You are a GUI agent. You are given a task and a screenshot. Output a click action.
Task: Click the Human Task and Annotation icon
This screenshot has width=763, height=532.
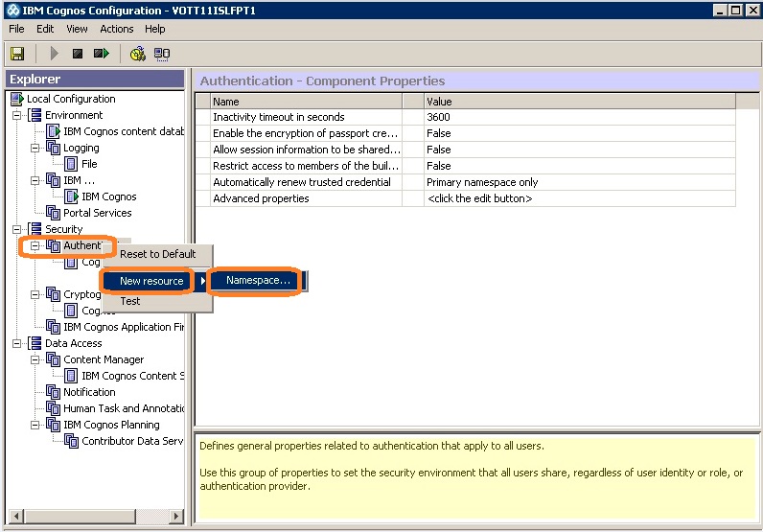click(53, 408)
